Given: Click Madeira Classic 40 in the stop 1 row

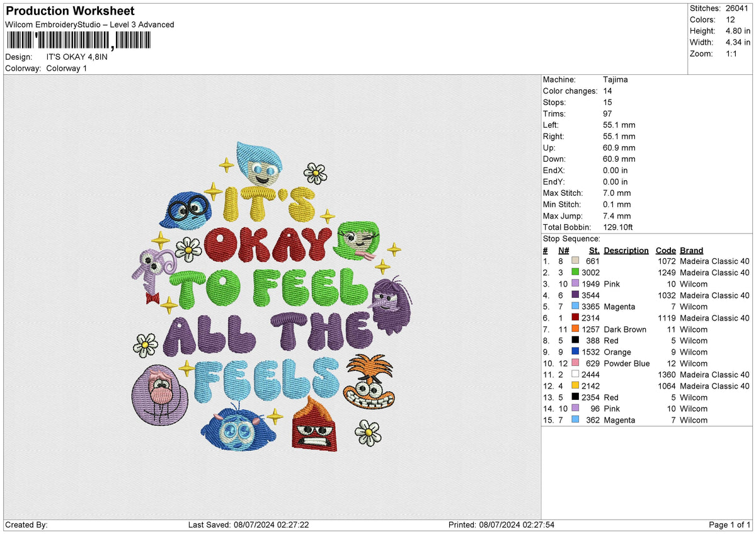Looking at the screenshot, I should pos(715,261).
